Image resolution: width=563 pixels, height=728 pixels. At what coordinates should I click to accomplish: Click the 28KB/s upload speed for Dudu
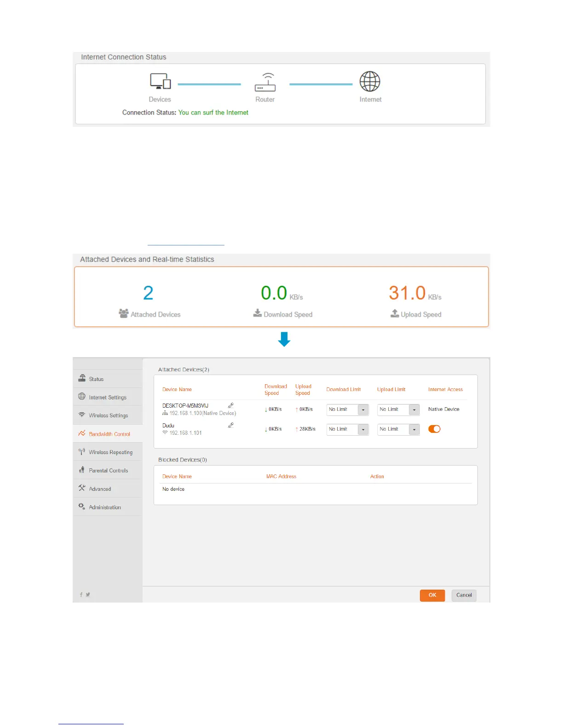coord(307,429)
